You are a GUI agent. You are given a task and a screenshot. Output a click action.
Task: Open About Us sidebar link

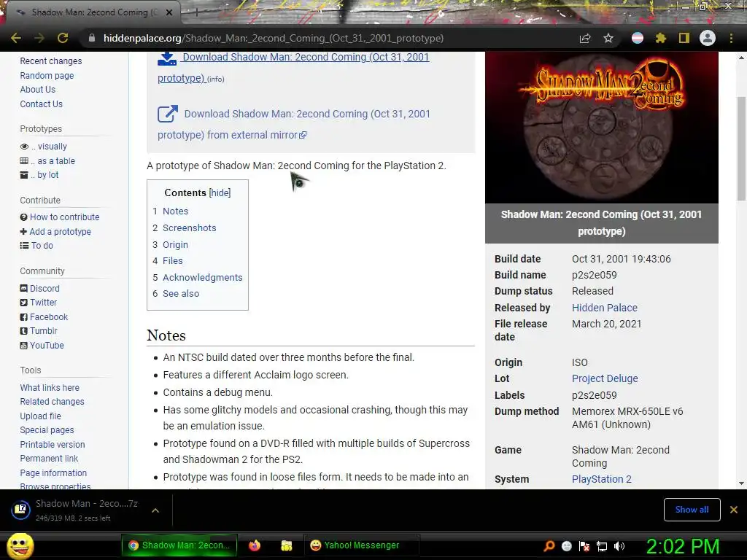[38, 90]
